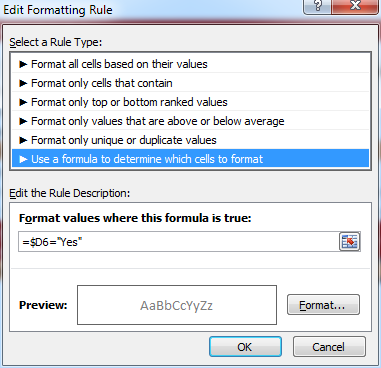Open the Format... settings button
The width and height of the screenshot is (381, 368).
point(323,305)
